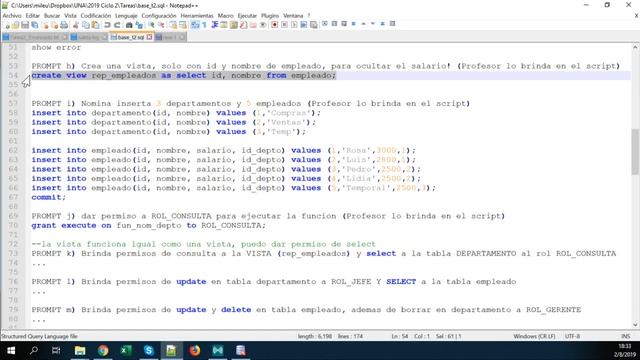
Task: Click line number 62 in margin
Action: [x=13, y=150]
